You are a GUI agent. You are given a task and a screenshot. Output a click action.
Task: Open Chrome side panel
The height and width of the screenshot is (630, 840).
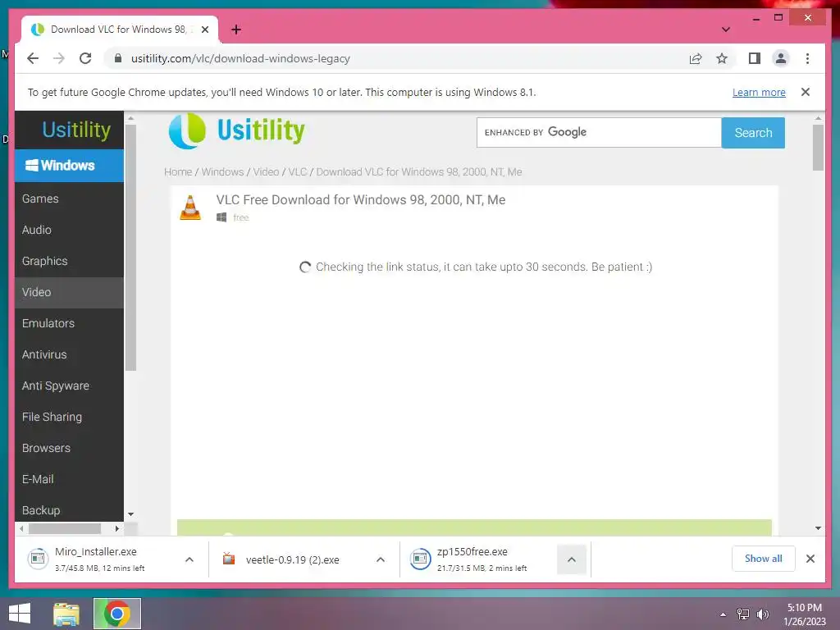tap(755, 58)
